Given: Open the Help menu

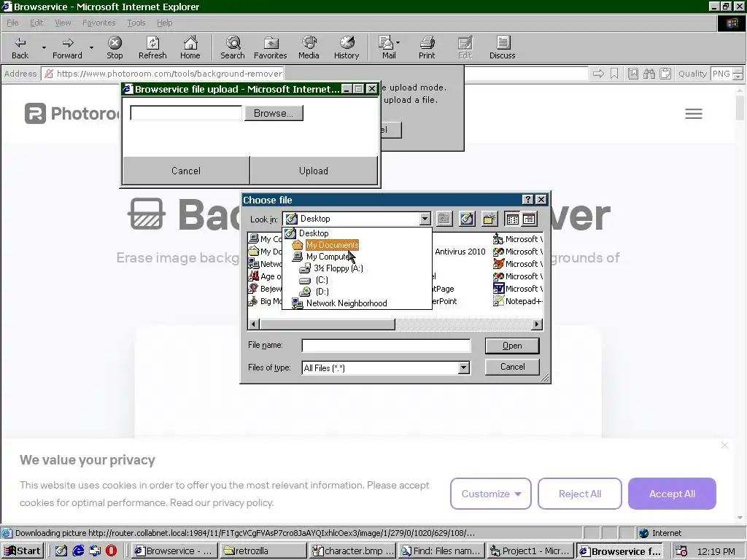Looking at the screenshot, I should (x=164, y=23).
